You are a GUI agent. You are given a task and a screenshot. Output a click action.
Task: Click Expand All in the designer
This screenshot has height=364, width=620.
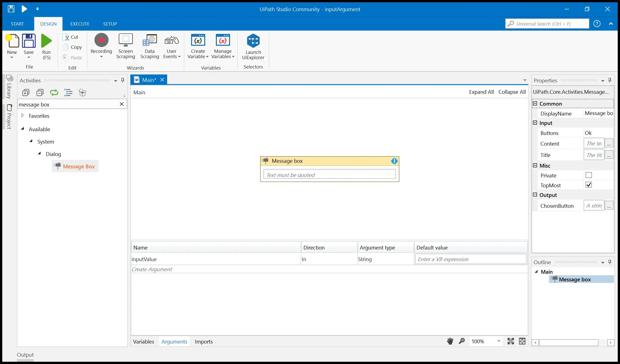481,92
